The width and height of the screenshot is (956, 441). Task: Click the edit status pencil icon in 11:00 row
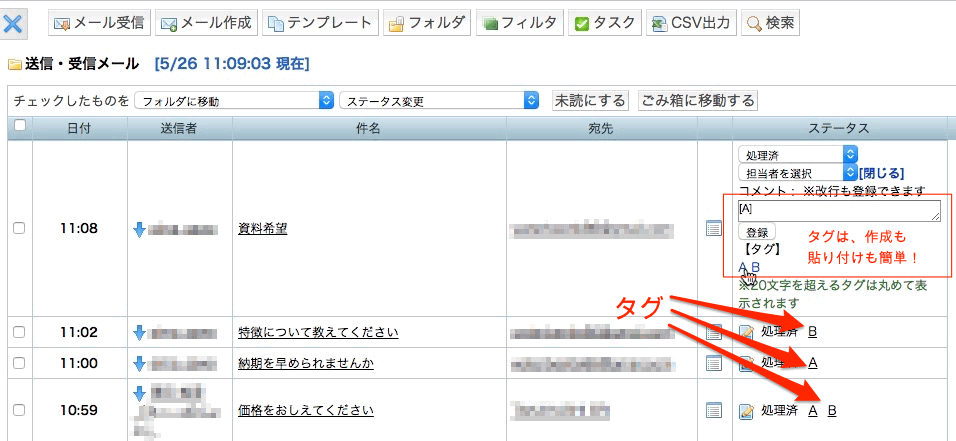746,364
